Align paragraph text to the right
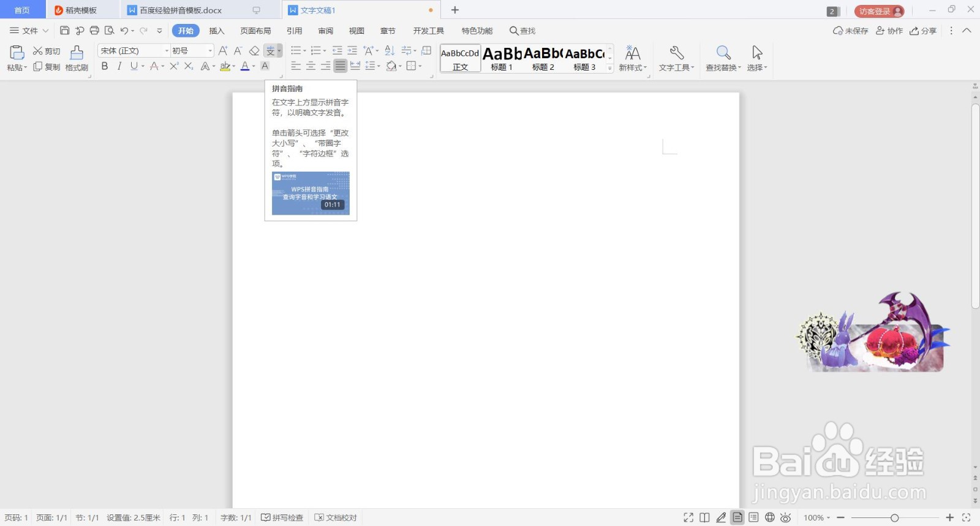Image resolution: width=980 pixels, height=526 pixels. pos(326,66)
